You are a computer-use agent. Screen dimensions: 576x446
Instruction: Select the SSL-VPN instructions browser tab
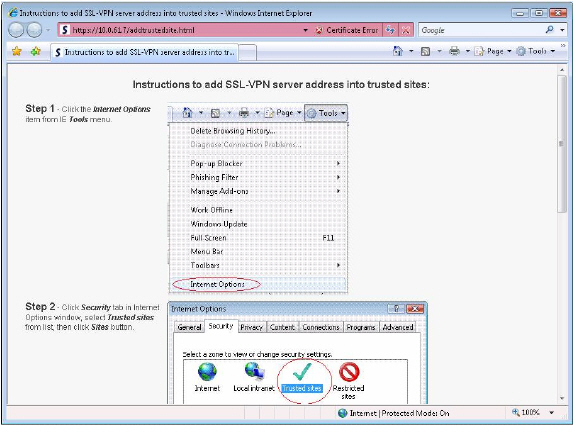(x=144, y=52)
